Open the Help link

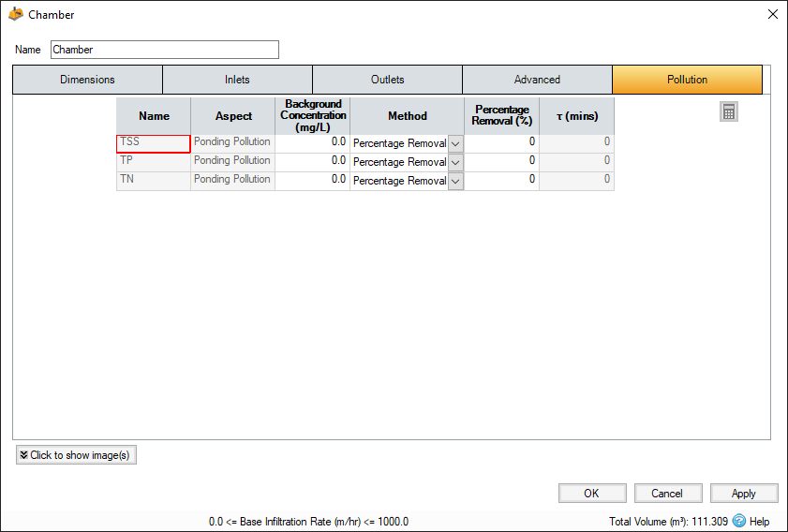pos(759,522)
